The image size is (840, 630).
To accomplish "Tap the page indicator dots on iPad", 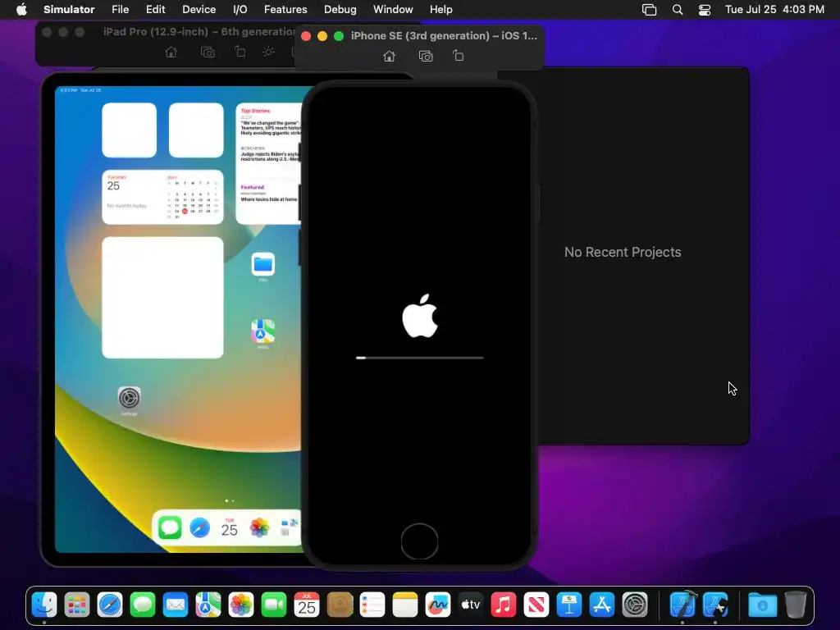I will click(230, 501).
